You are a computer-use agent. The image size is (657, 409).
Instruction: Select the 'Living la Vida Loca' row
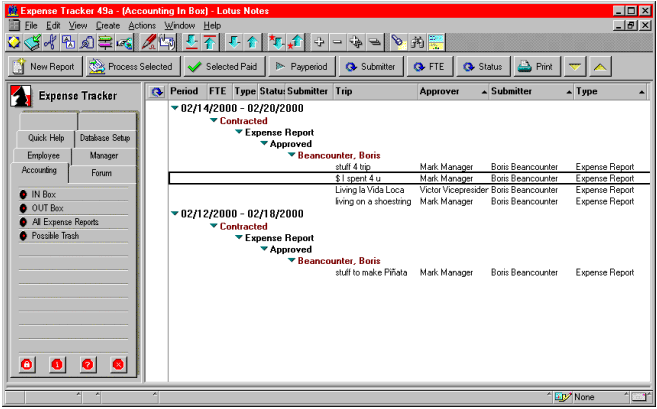coord(409,190)
